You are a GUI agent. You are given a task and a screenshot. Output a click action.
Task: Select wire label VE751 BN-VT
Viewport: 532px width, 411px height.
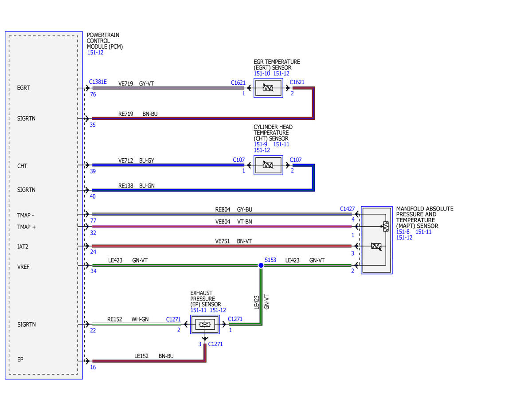tap(234, 241)
